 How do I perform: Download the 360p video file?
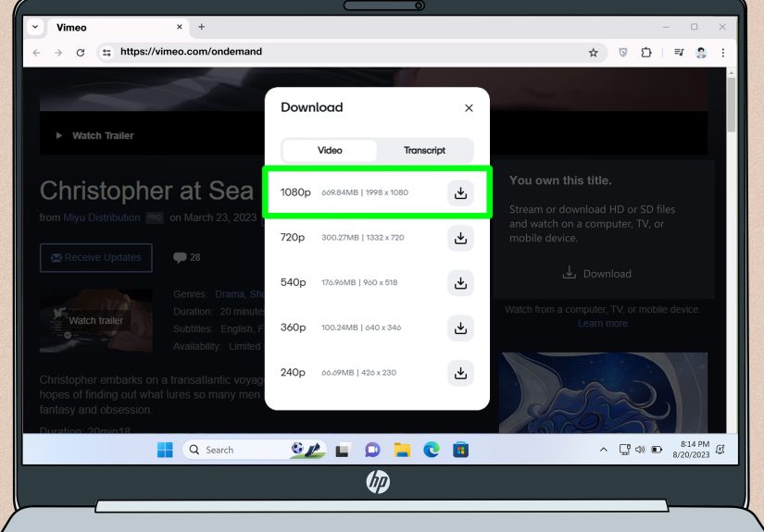[460, 328]
